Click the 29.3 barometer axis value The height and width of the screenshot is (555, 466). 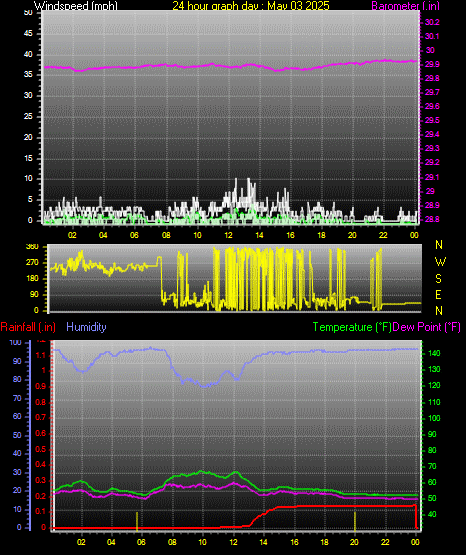(x=432, y=148)
